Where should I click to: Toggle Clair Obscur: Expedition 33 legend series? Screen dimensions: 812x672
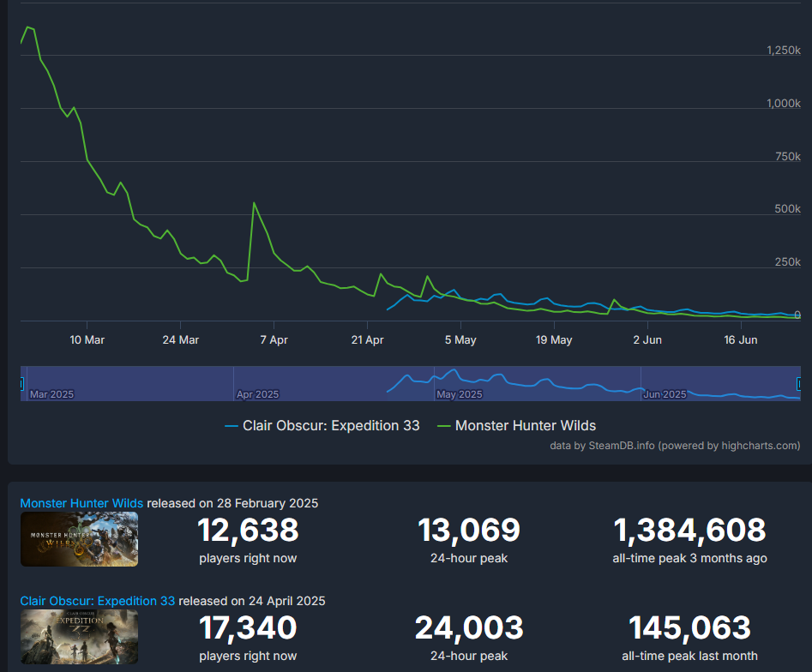coord(322,425)
